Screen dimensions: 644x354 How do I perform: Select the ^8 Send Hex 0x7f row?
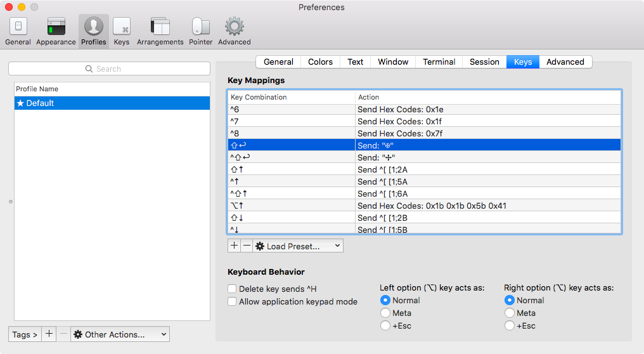coord(424,133)
